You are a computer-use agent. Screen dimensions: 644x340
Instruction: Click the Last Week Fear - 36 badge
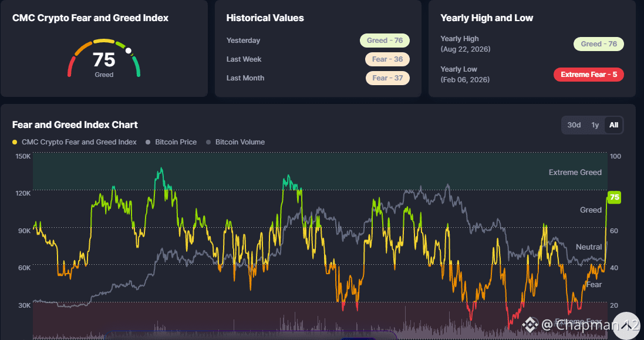[x=387, y=59]
